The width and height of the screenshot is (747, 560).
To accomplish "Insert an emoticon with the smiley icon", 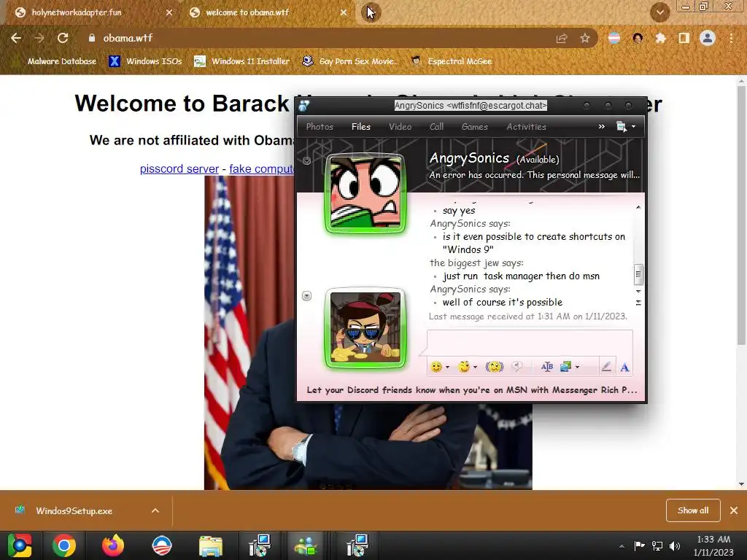I will (x=436, y=367).
